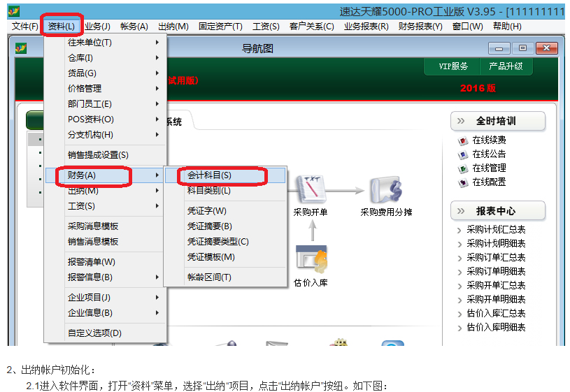
Task: Open 采购开单汇总表 report link
Action: pyautogui.click(x=496, y=286)
